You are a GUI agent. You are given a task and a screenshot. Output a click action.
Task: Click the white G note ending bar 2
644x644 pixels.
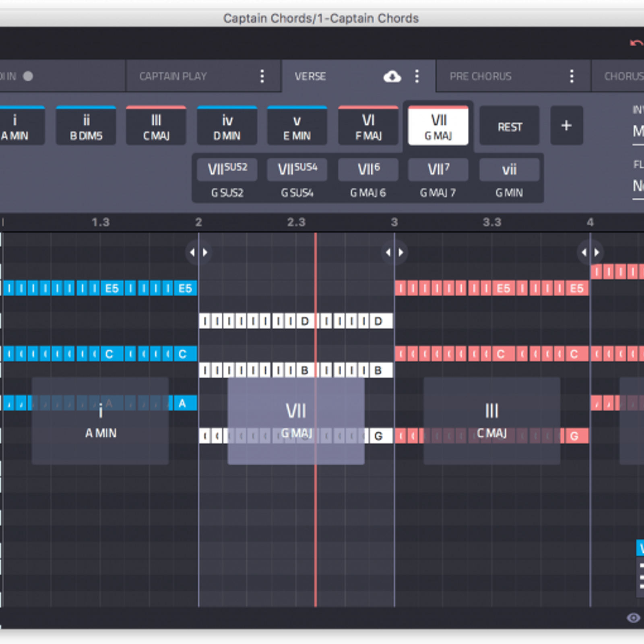tap(381, 436)
